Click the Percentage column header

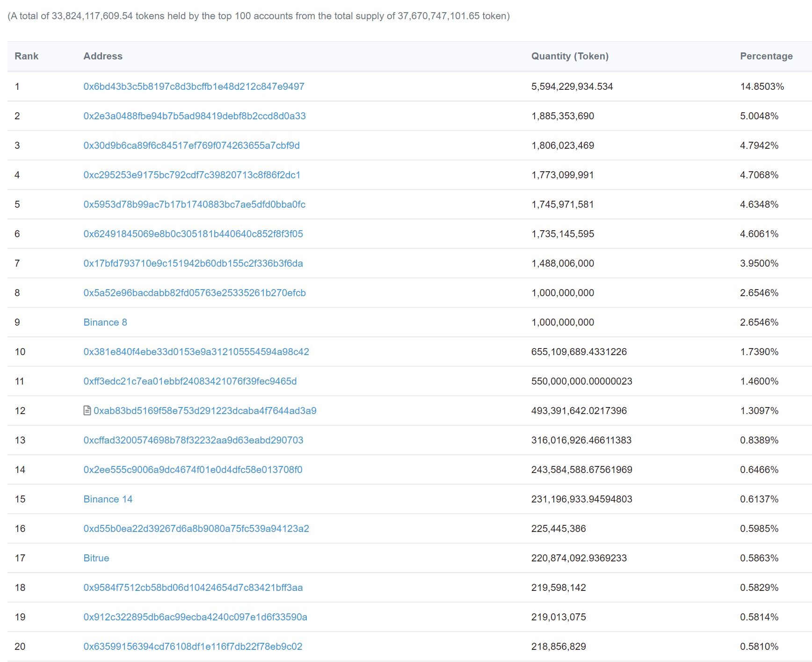tap(767, 56)
